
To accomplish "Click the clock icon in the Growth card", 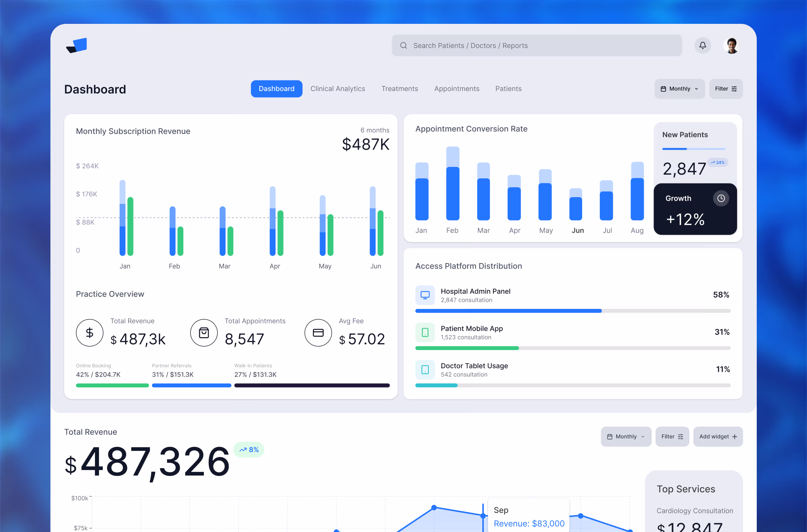I will (x=721, y=198).
